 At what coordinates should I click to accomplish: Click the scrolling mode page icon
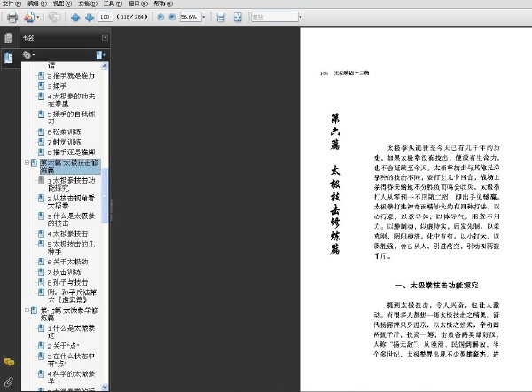point(221,17)
